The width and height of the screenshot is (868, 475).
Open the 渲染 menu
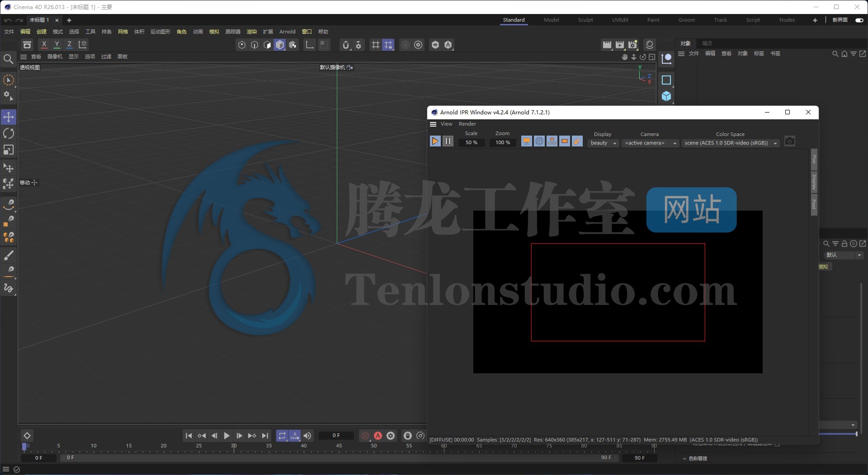point(252,32)
